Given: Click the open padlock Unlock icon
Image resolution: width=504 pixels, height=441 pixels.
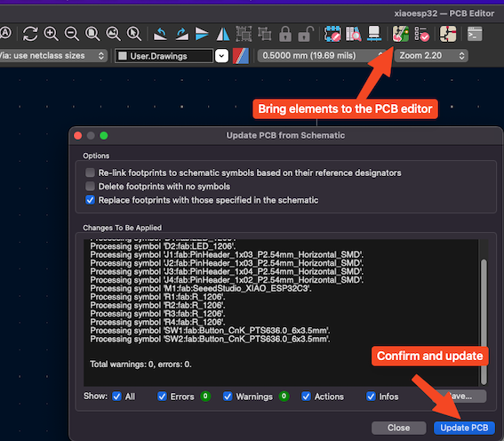Looking at the screenshot, I should tap(306, 34).
